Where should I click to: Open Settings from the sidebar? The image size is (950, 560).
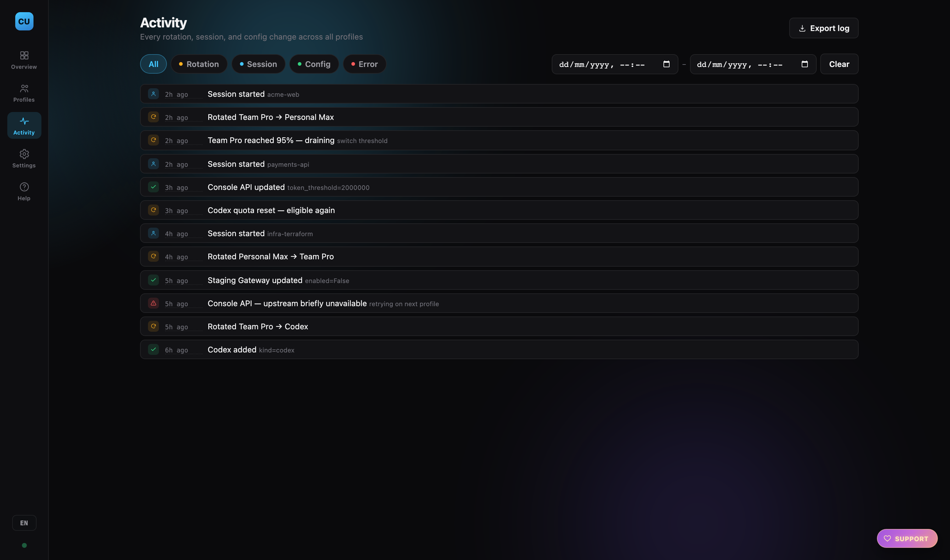(24, 159)
